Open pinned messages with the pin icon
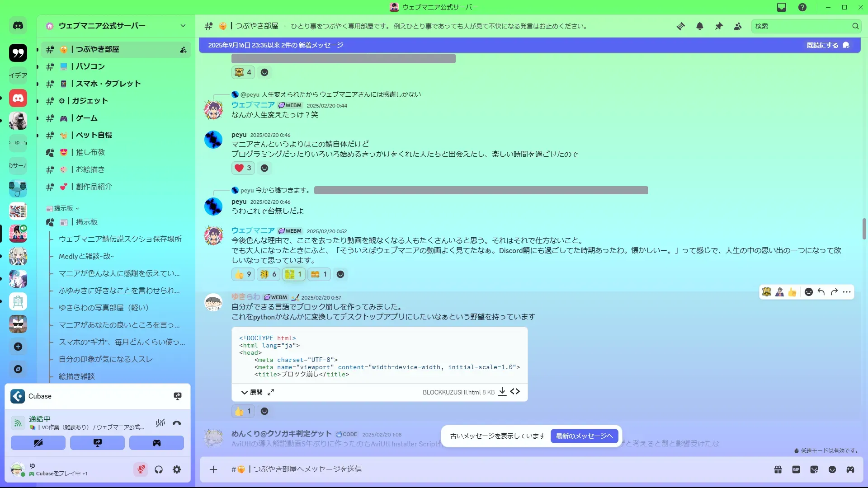 [719, 26]
